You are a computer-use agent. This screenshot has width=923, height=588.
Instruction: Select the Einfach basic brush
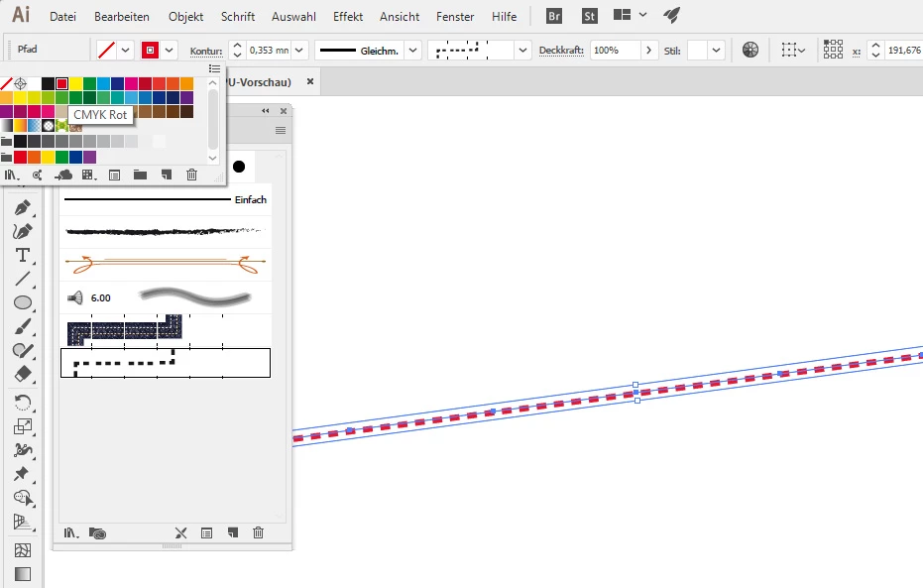pos(166,199)
